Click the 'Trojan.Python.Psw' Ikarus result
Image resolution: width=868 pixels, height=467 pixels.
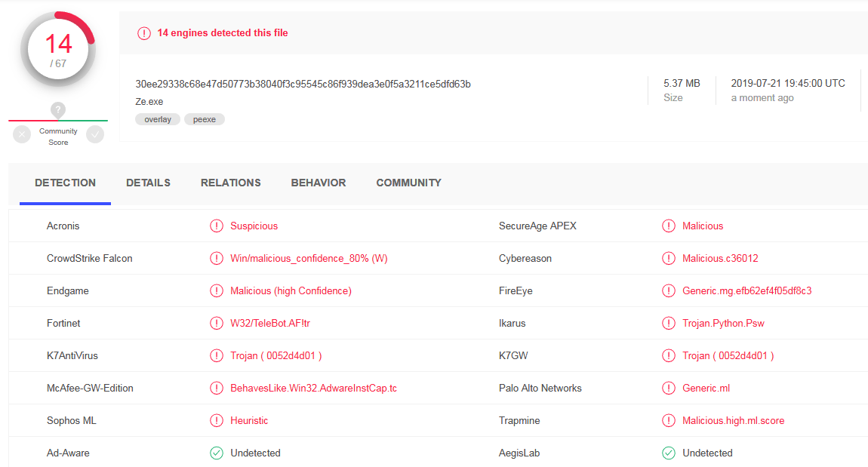point(723,323)
